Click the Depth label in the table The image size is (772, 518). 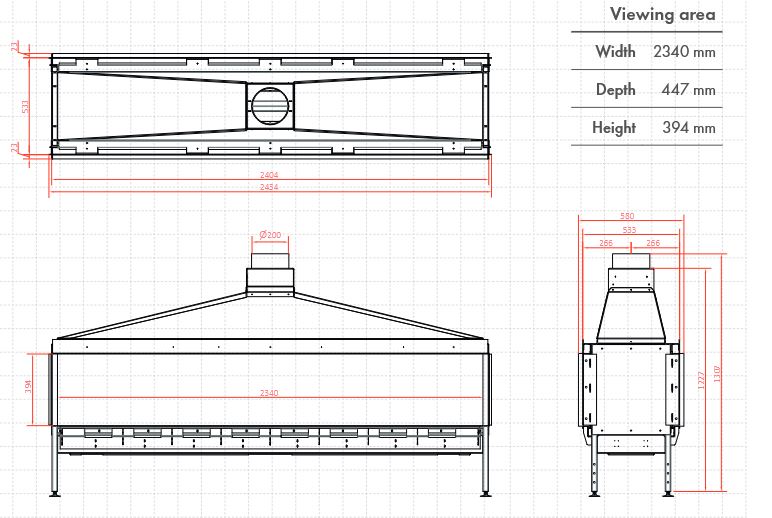coord(615,90)
